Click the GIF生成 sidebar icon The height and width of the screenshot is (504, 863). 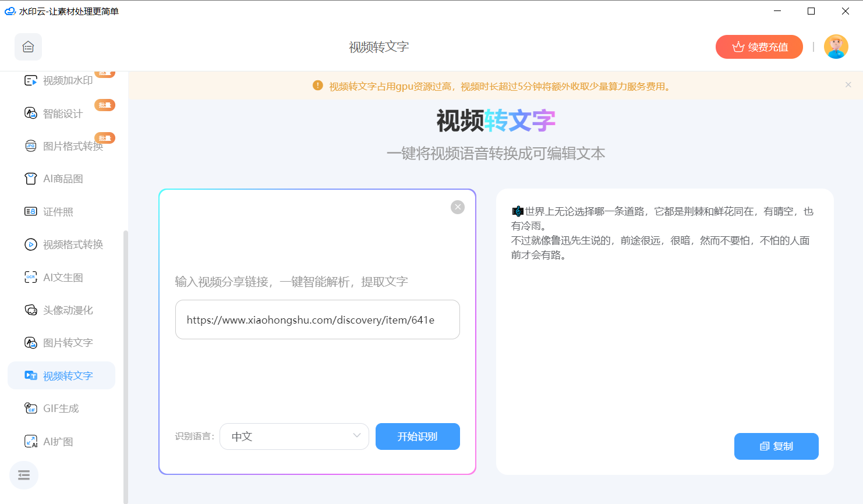coord(31,409)
